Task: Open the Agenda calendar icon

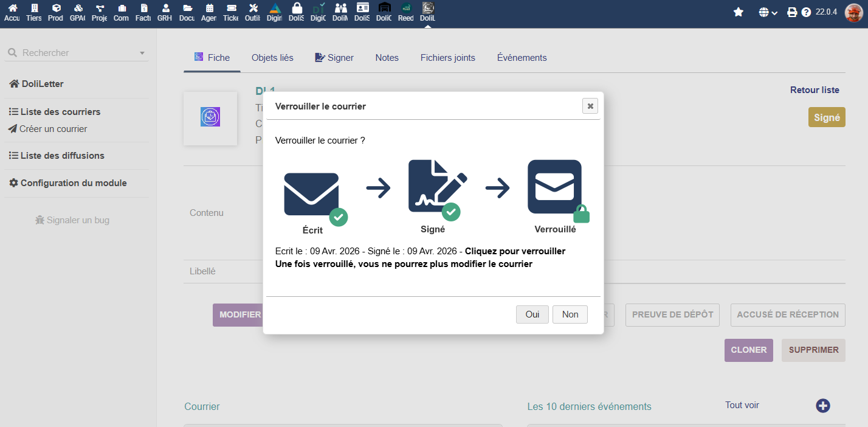Action: coord(209,12)
